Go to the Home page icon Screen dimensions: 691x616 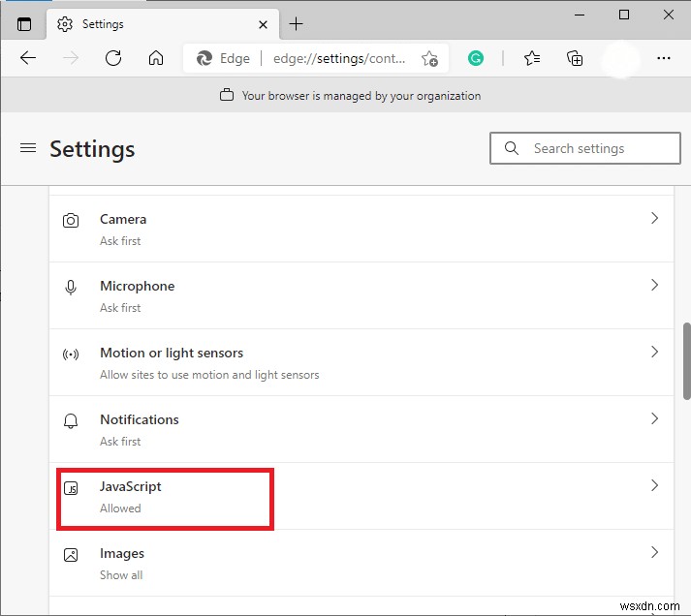pyautogui.click(x=156, y=58)
